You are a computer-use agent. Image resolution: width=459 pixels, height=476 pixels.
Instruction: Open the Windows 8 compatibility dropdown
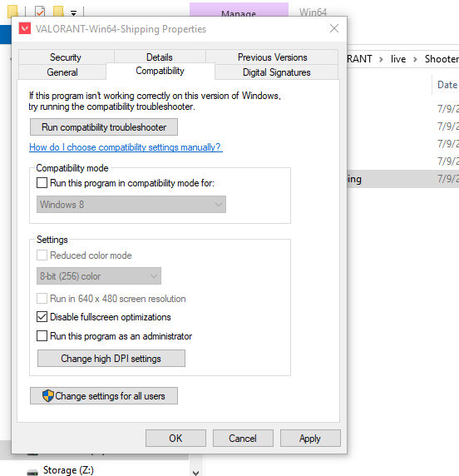coord(131,205)
